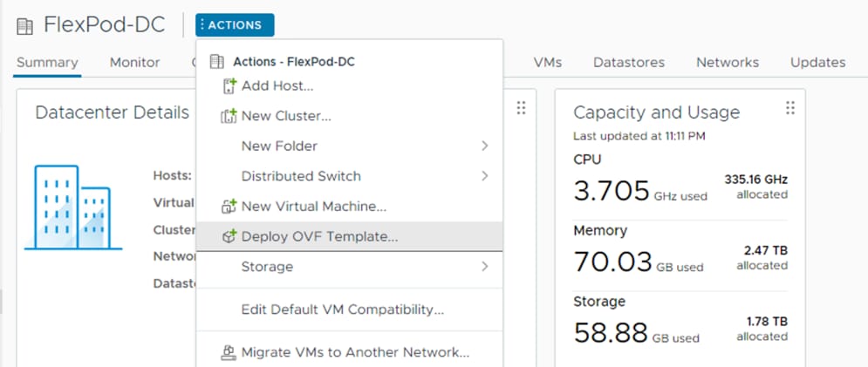
Task: Expand the Storage submenu arrow
Action: (x=484, y=267)
